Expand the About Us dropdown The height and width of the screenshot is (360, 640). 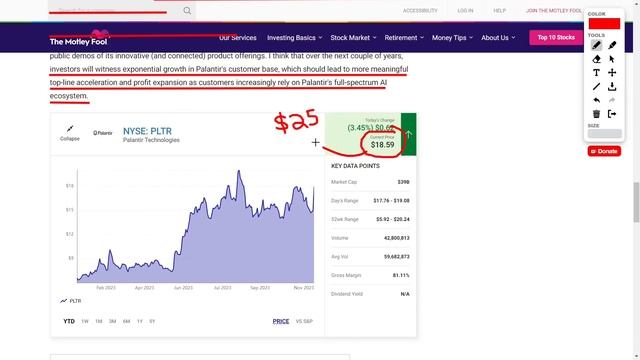(x=498, y=38)
